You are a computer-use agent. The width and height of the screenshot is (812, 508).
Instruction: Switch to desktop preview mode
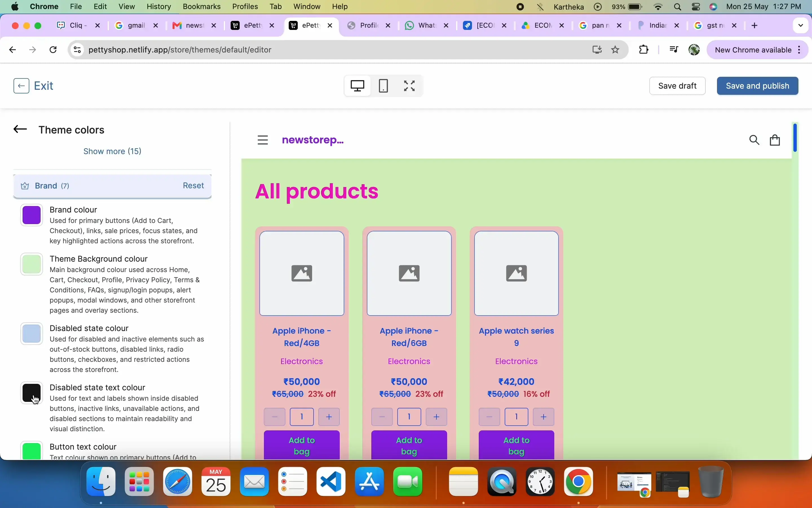pos(358,86)
